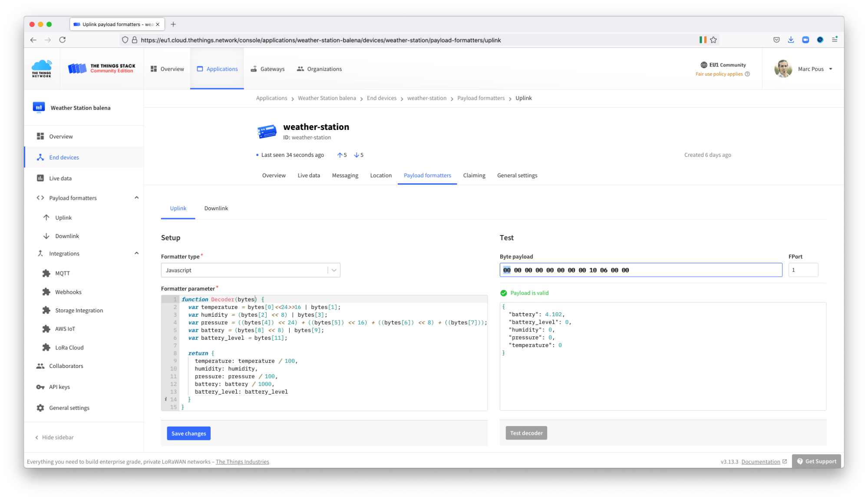The width and height of the screenshot is (868, 500).
Task: Open General settings with gear icon
Action: pyautogui.click(x=69, y=407)
